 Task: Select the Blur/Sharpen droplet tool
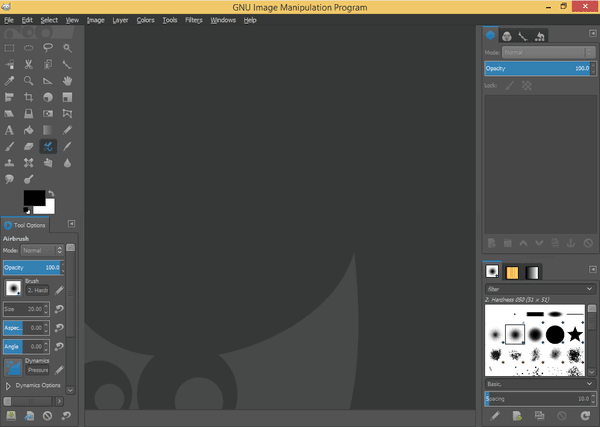click(x=67, y=163)
